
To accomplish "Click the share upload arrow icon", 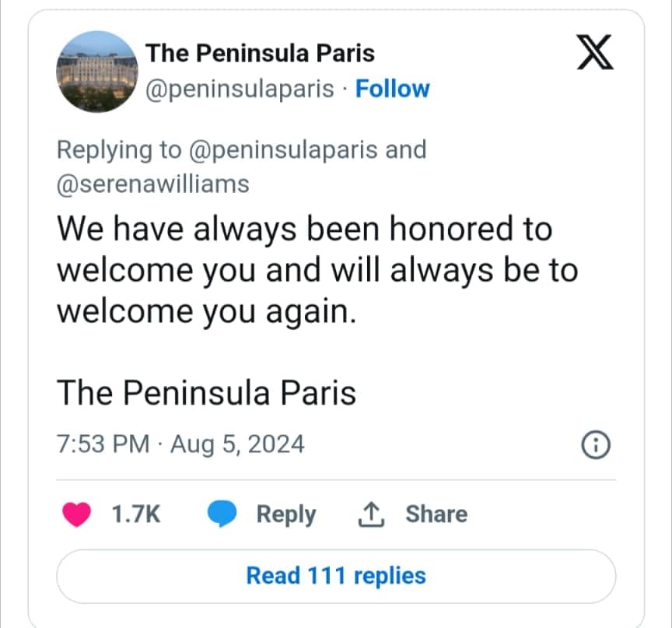I will (x=372, y=514).
